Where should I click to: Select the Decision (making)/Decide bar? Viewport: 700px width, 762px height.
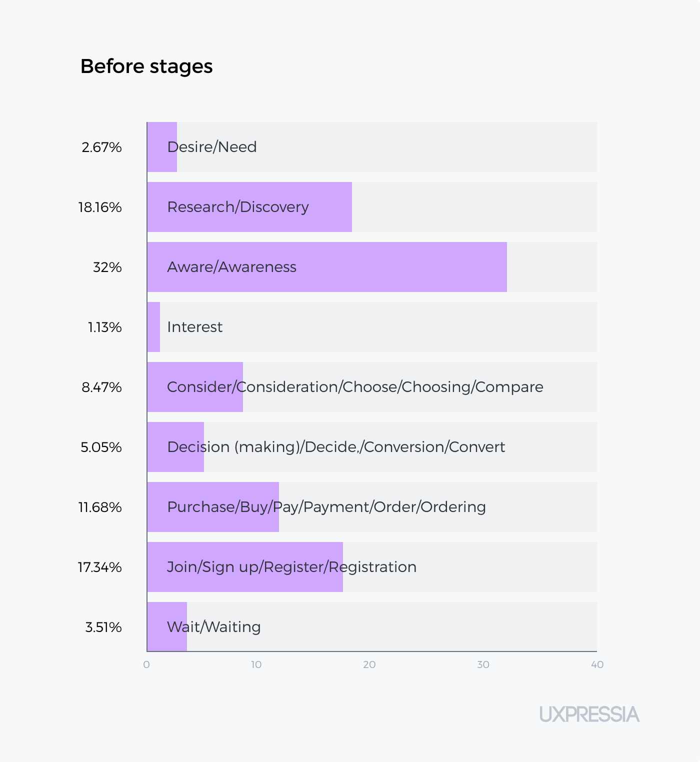point(175,447)
